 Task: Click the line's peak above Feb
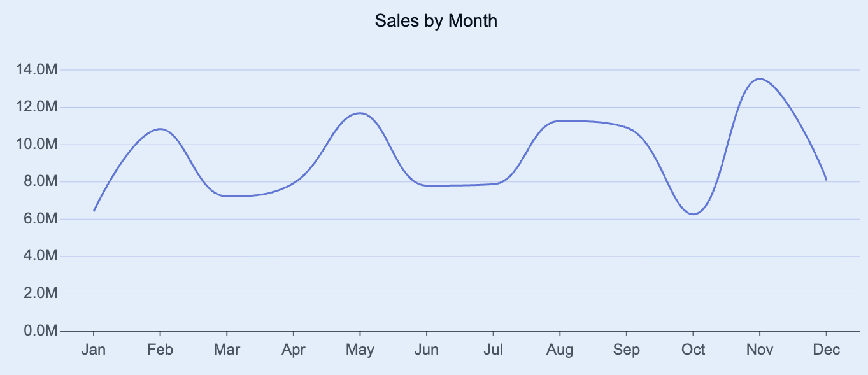click(x=160, y=129)
